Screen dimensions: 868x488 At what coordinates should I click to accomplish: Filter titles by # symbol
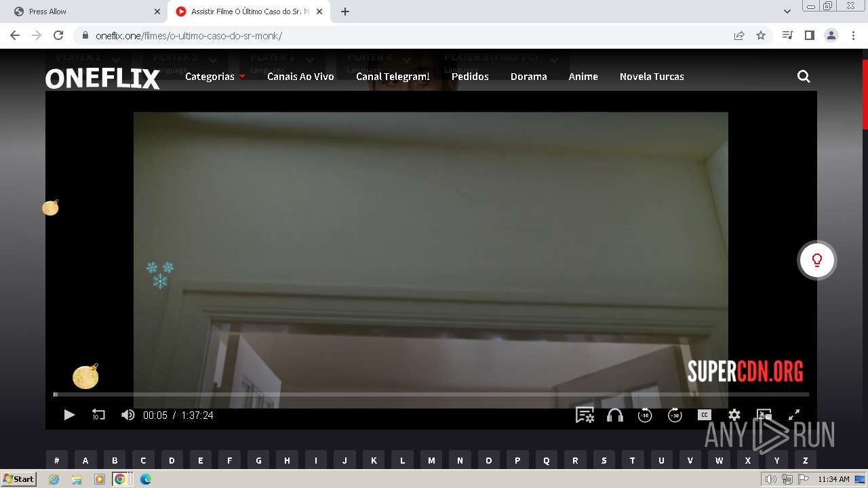pyautogui.click(x=57, y=460)
